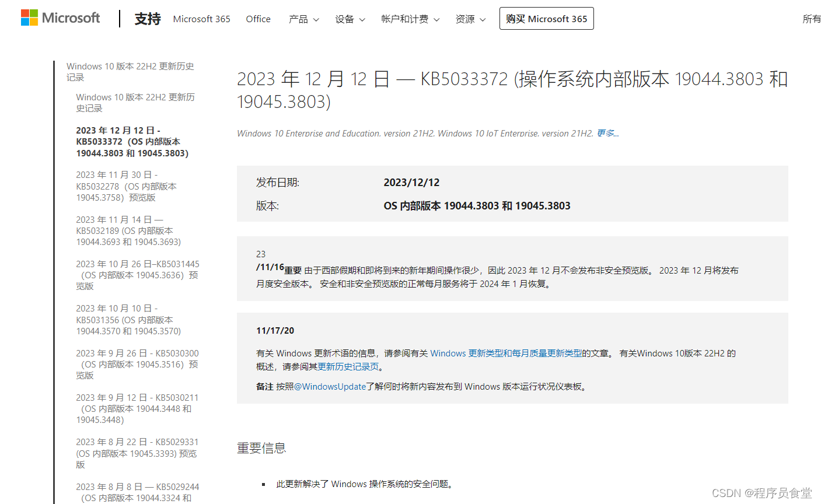Open KB5030211 September 12 entry
This screenshot has height=504, width=821.
click(137, 408)
